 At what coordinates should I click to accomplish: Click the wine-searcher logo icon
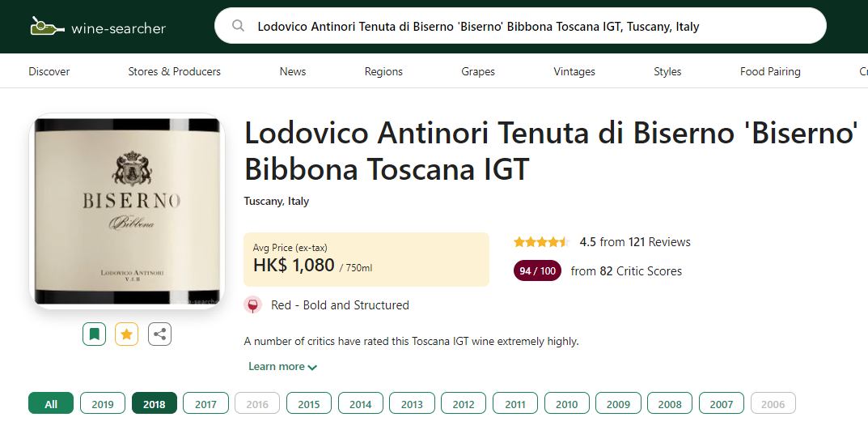(47, 27)
